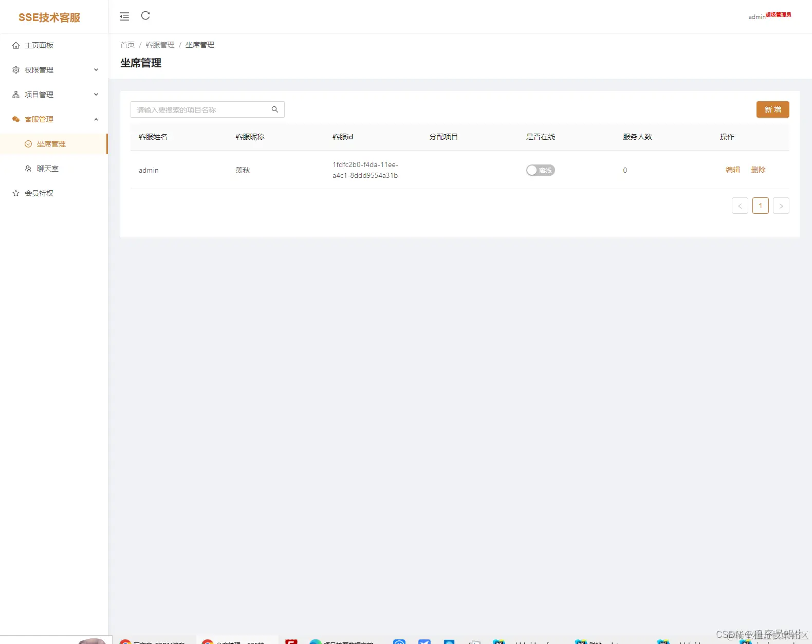Collapse the 客服管理 submenu chevron
This screenshot has height=644, width=812.
(96, 119)
